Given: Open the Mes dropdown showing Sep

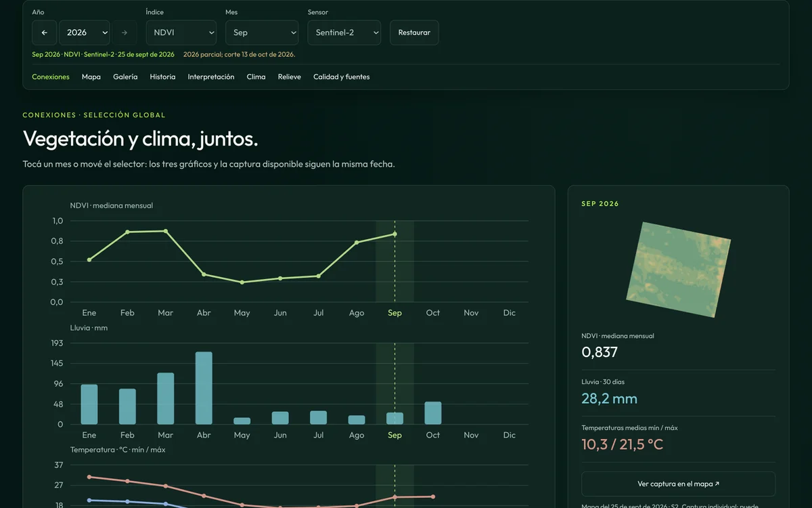Looking at the screenshot, I should pyautogui.click(x=262, y=33).
